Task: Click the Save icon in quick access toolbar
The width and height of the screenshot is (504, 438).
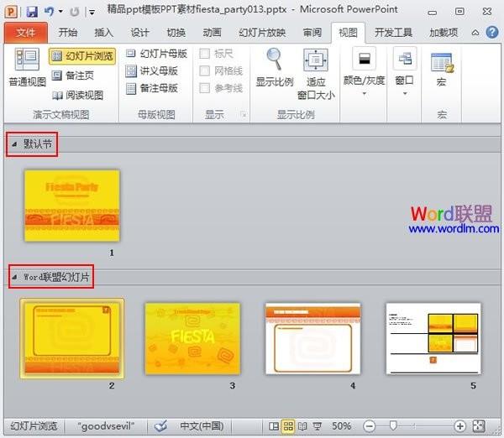Action: 32,12
